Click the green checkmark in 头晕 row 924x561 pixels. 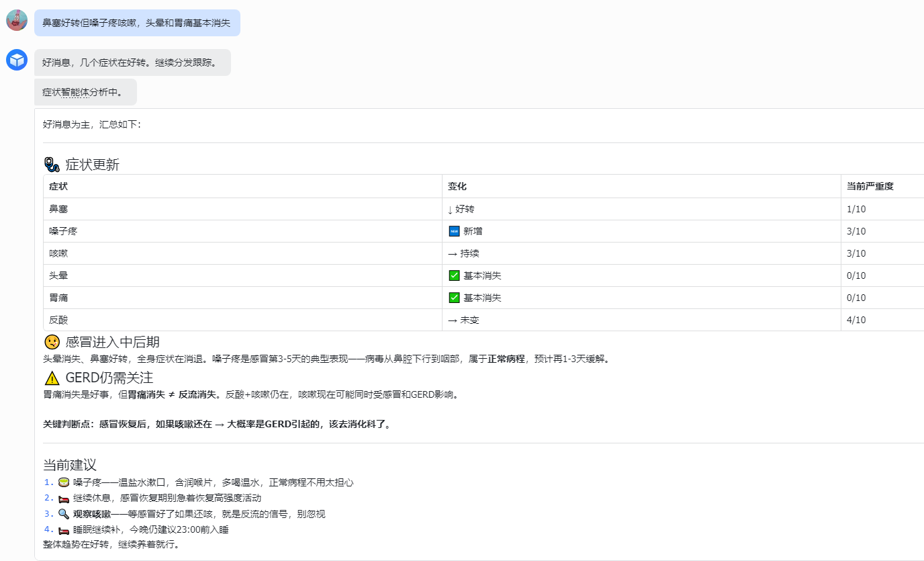point(454,275)
